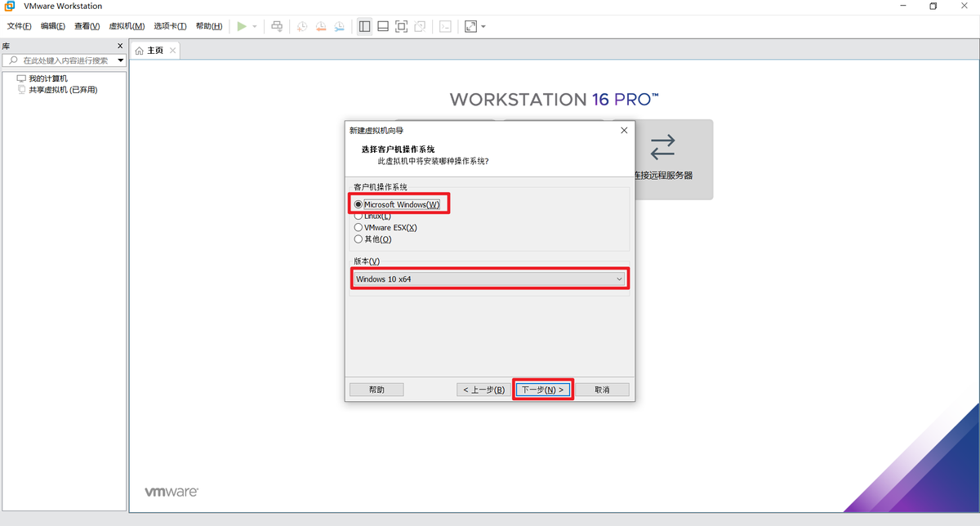Close the library panel with X
Viewport: 980px width, 526px height.
pyautogui.click(x=120, y=47)
